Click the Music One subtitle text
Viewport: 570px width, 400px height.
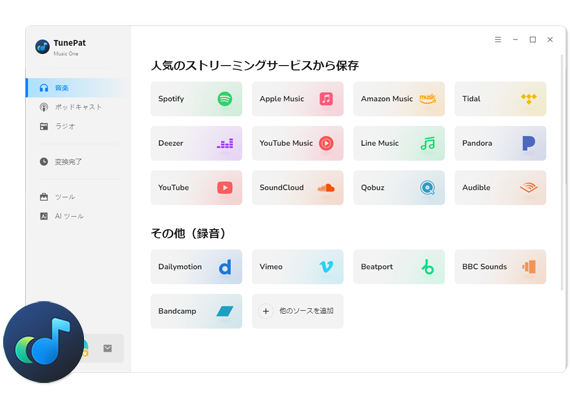(66, 54)
